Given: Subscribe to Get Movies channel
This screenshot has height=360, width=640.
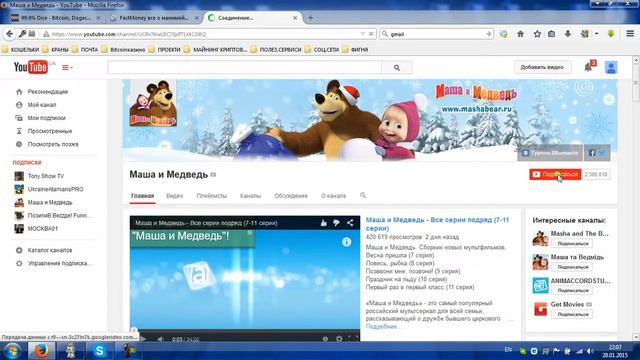Looking at the screenshot, I should pyautogui.click(x=572, y=314).
